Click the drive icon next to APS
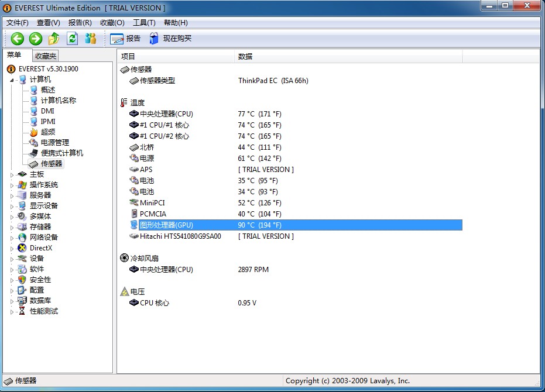The image size is (545, 392). [134, 169]
